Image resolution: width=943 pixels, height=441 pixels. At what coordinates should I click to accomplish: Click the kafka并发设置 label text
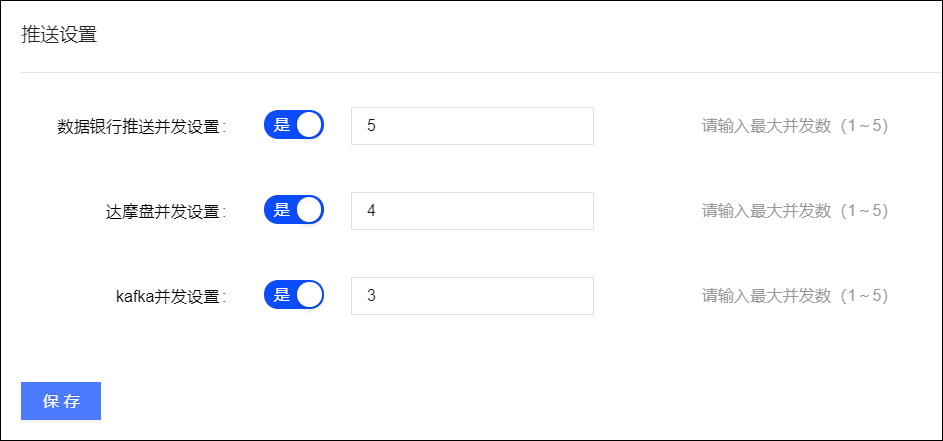(171, 297)
